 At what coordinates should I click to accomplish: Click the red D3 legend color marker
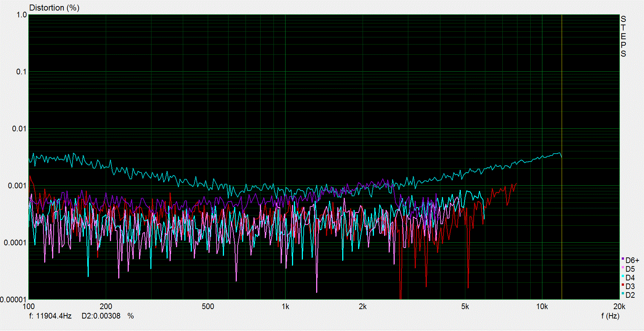click(x=622, y=285)
